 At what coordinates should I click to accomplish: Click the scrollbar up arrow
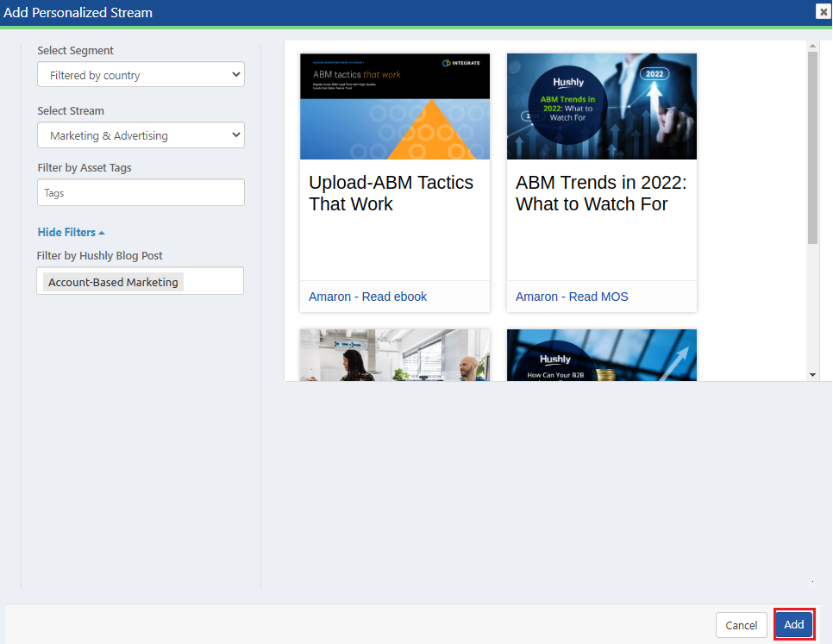click(x=812, y=47)
